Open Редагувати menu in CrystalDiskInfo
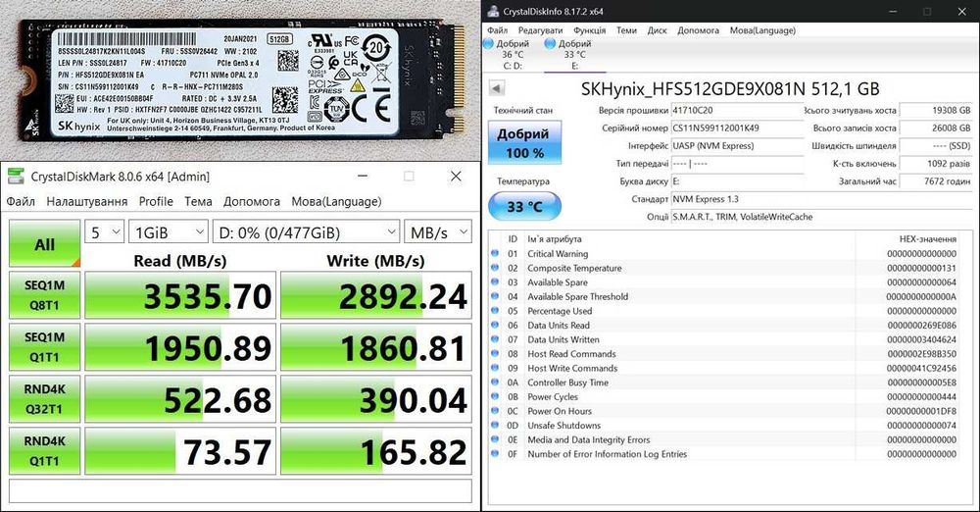The width and height of the screenshot is (980, 512). [540, 30]
